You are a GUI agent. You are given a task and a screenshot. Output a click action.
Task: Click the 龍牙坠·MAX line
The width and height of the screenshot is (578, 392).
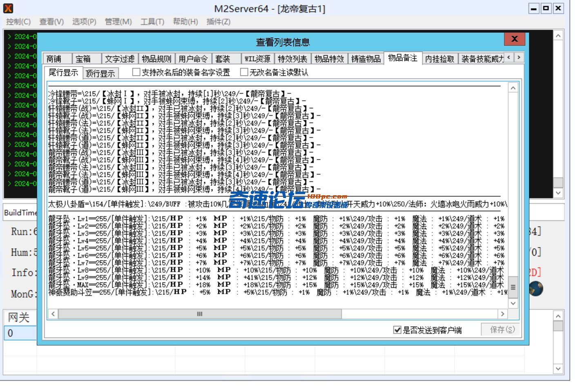coord(276,285)
